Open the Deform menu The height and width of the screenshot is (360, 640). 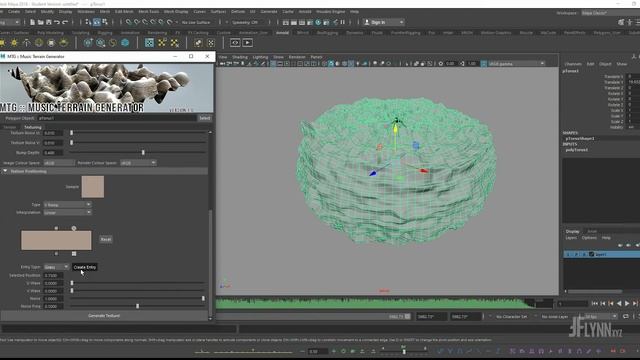(238, 11)
